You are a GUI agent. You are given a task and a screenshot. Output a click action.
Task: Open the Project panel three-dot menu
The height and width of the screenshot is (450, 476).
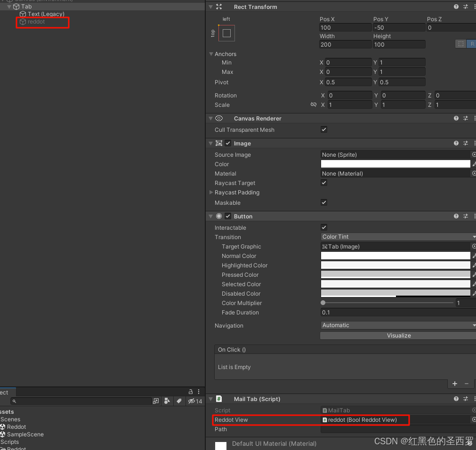coord(199,392)
